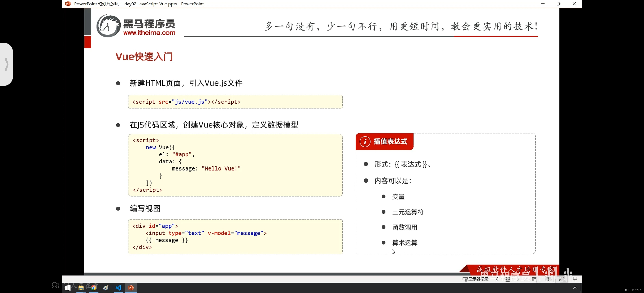This screenshot has width=644, height=293.
Task: Click the 插值表达式 header label
Action: (391, 142)
